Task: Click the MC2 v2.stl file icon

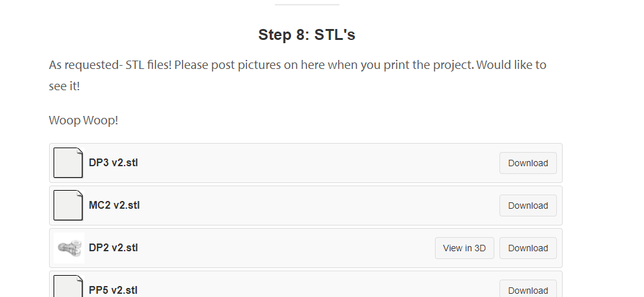Action: coord(68,206)
